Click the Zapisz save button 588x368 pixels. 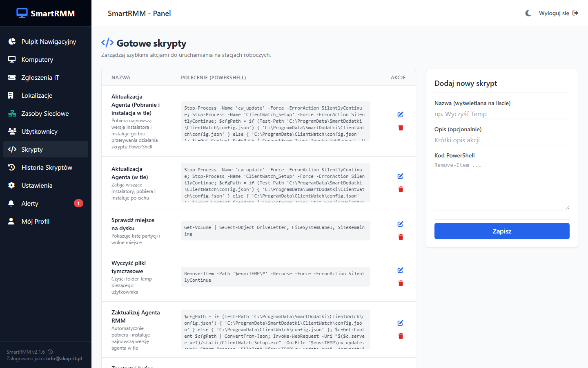coord(502,231)
